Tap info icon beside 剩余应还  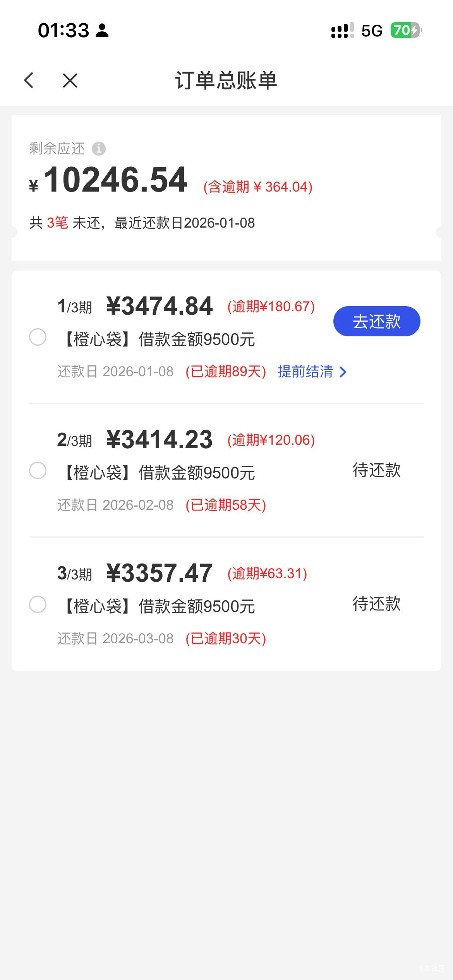point(99,149)
